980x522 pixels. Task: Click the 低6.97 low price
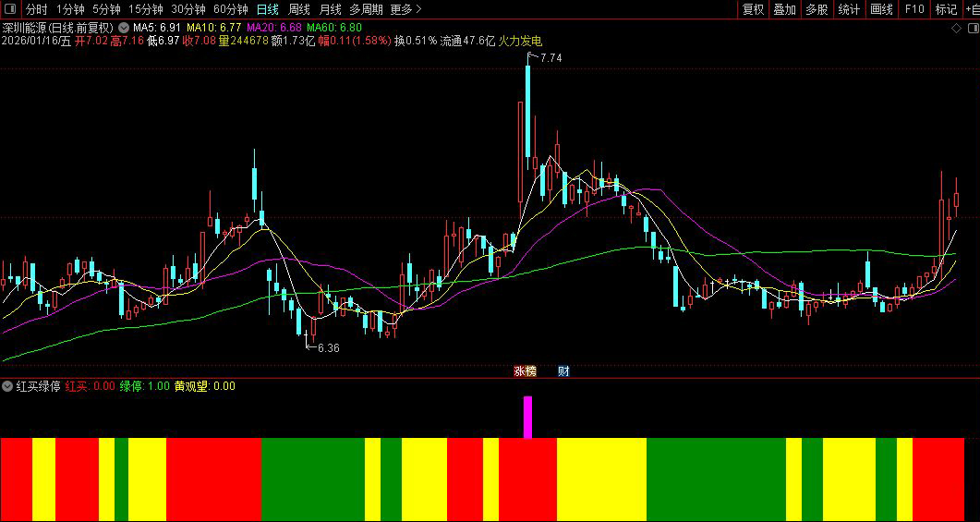[164, 41]
